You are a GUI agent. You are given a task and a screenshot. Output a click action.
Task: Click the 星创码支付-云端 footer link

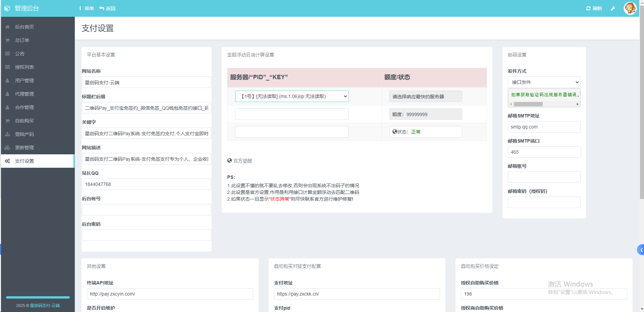tap(45, 306)
